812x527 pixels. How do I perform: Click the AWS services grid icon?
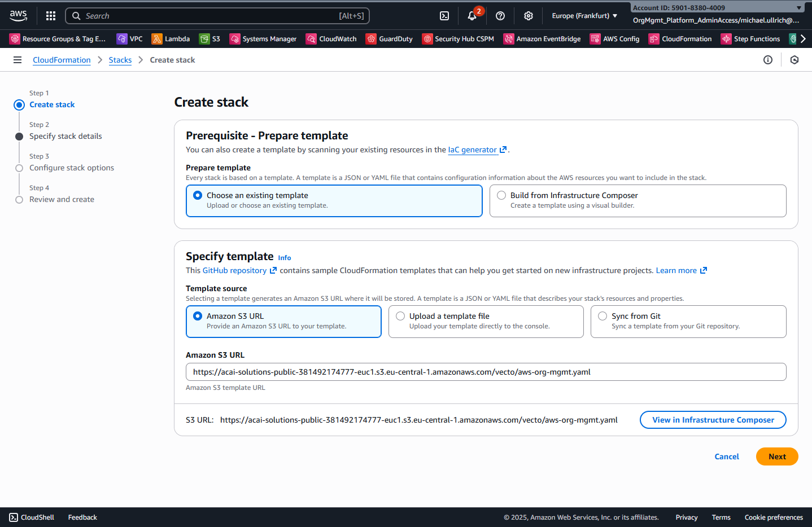pyautogui.click(x=50, y=16)
